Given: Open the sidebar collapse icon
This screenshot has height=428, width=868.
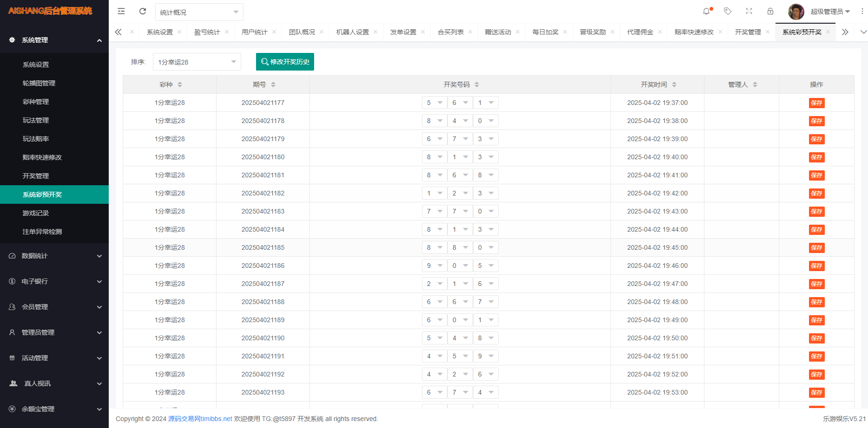Looking at the screenshot, I should 121,11.
